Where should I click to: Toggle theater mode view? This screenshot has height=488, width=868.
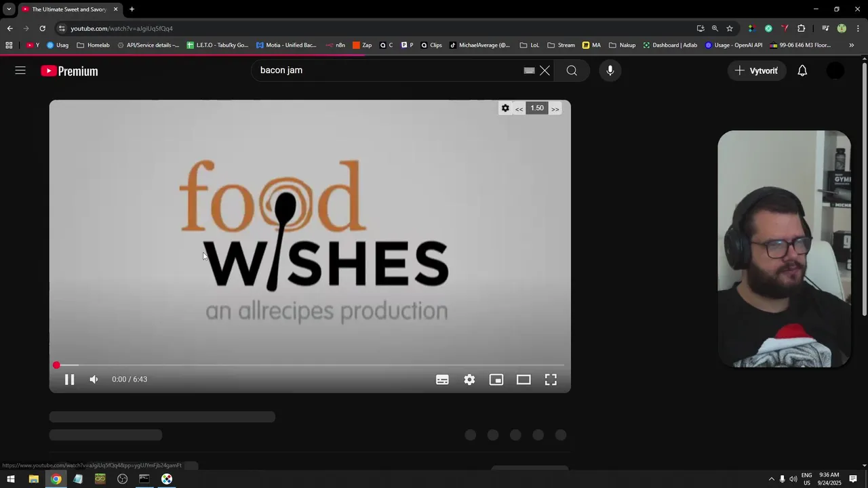click(x=524, y=380)
